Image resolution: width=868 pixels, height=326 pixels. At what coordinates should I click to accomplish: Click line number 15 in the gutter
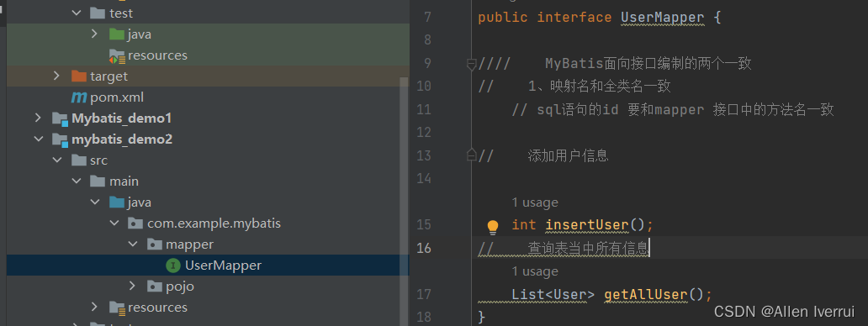click(x=423, y=224)
